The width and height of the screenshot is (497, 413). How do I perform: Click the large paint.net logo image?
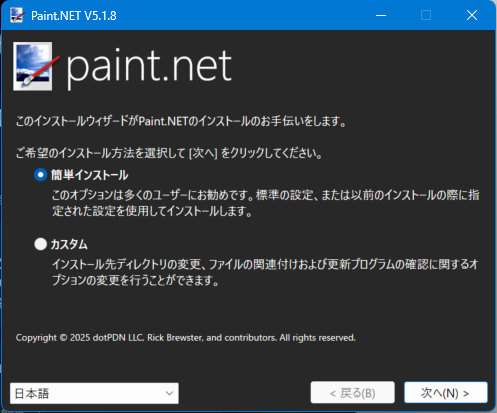pos(123,66)
